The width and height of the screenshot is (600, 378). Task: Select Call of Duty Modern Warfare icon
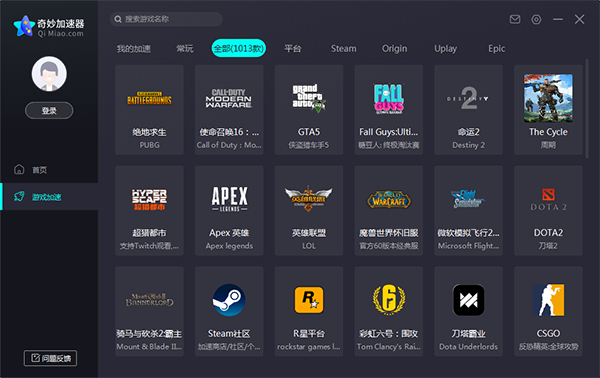[x=229, y=98]
